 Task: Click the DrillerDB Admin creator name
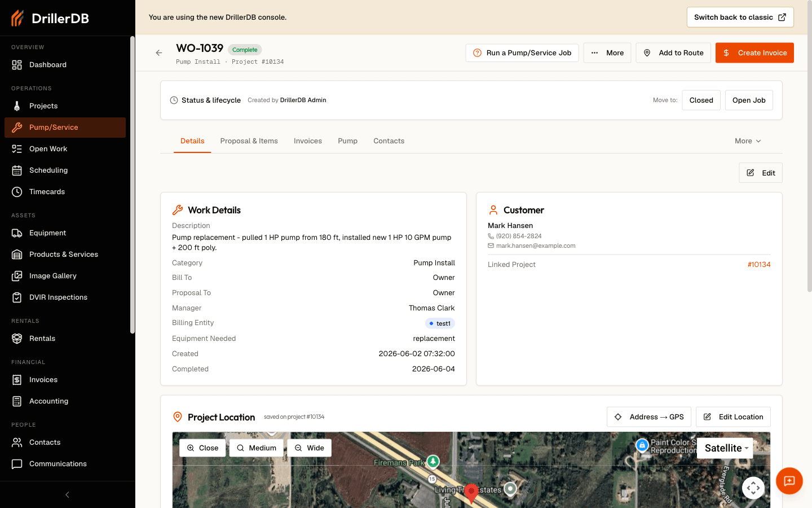point(303,100)
